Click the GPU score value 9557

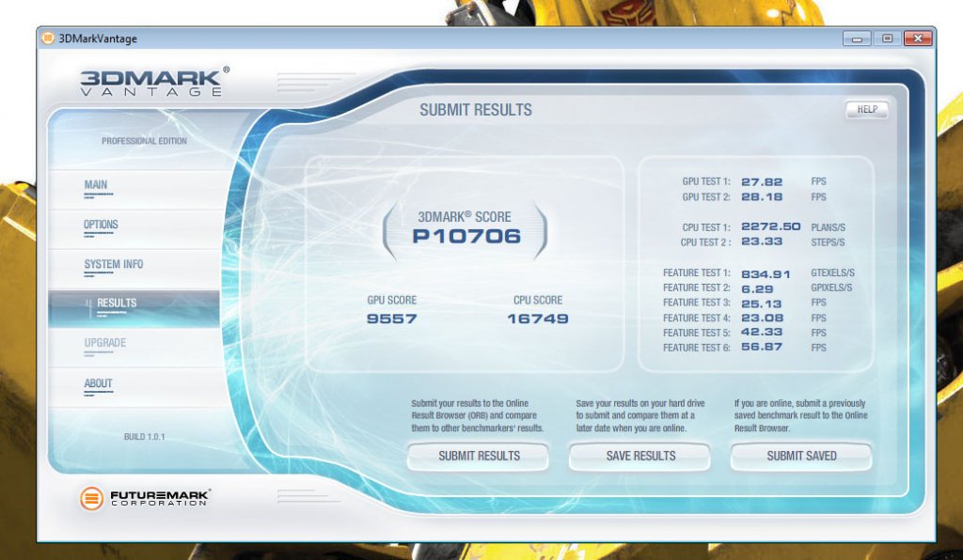click(392, 319)
